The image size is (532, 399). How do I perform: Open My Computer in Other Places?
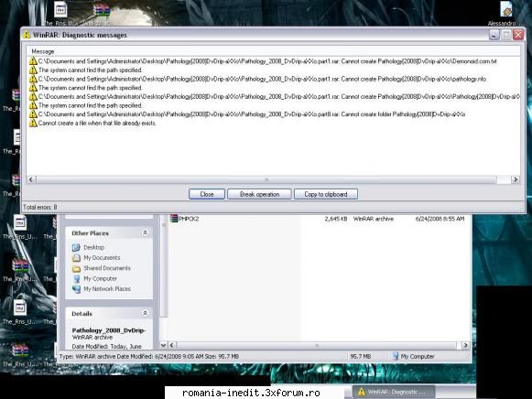point(100,278)
